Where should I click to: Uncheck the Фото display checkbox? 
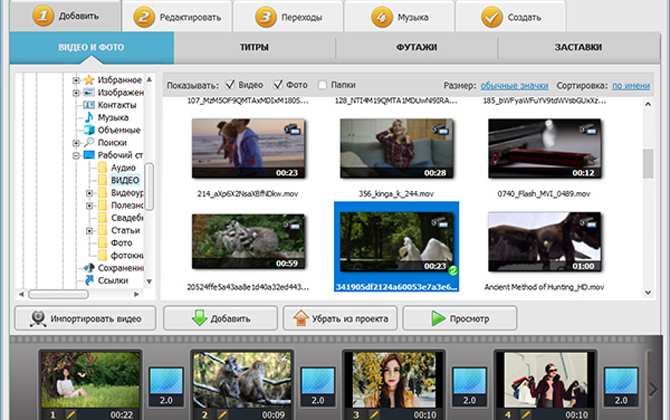click(278, 85)
